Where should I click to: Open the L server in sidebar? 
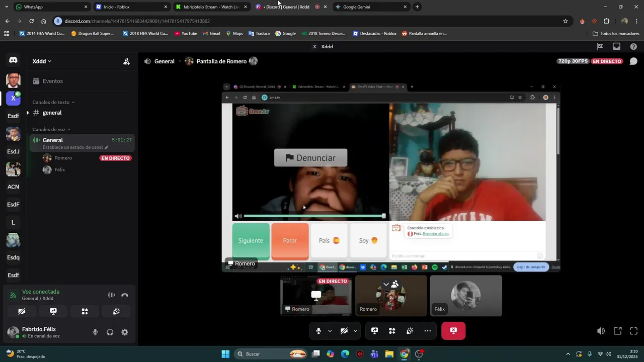13,222
